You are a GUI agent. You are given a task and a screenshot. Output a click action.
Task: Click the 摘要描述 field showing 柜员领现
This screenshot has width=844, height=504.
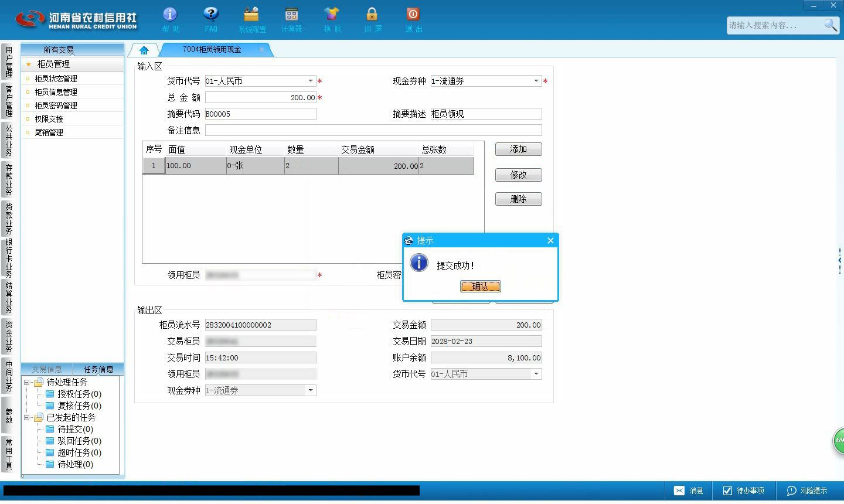[486, 114]
